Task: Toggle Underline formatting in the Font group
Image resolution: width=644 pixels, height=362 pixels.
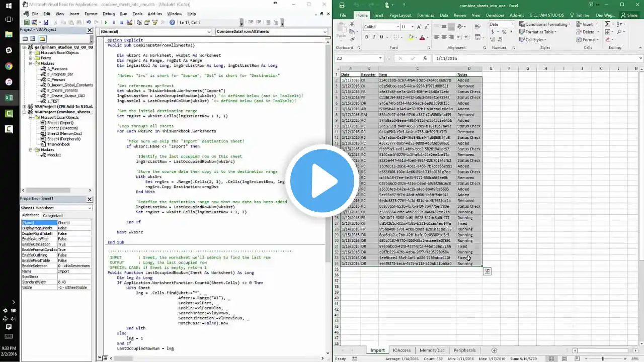Action: 382,37
